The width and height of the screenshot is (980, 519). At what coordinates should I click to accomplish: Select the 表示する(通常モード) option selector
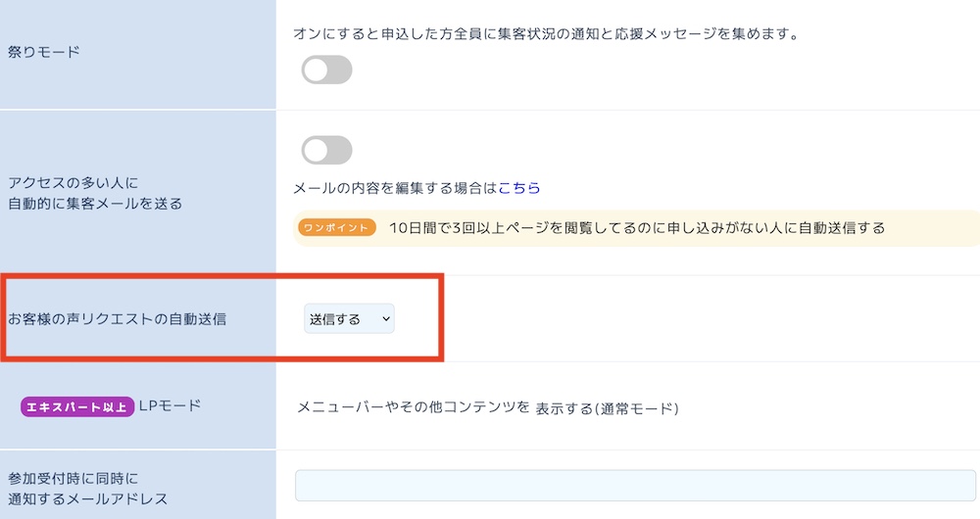coord(607,407)
